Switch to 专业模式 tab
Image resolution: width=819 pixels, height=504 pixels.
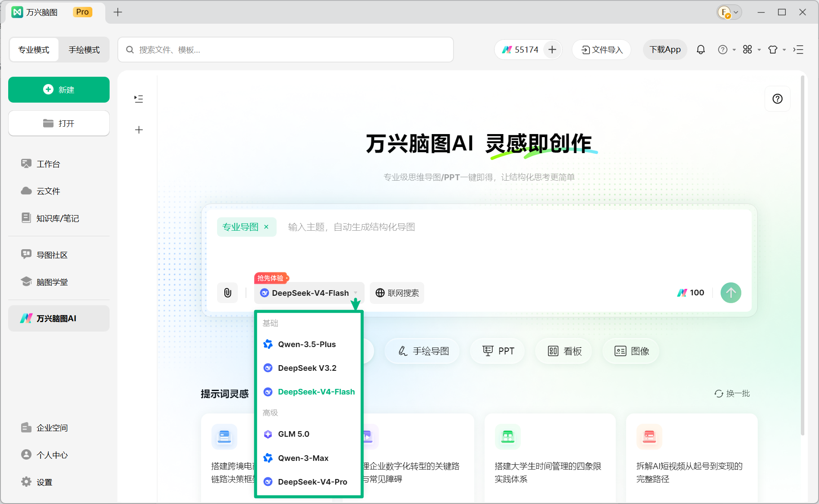(x=34, y=50)
